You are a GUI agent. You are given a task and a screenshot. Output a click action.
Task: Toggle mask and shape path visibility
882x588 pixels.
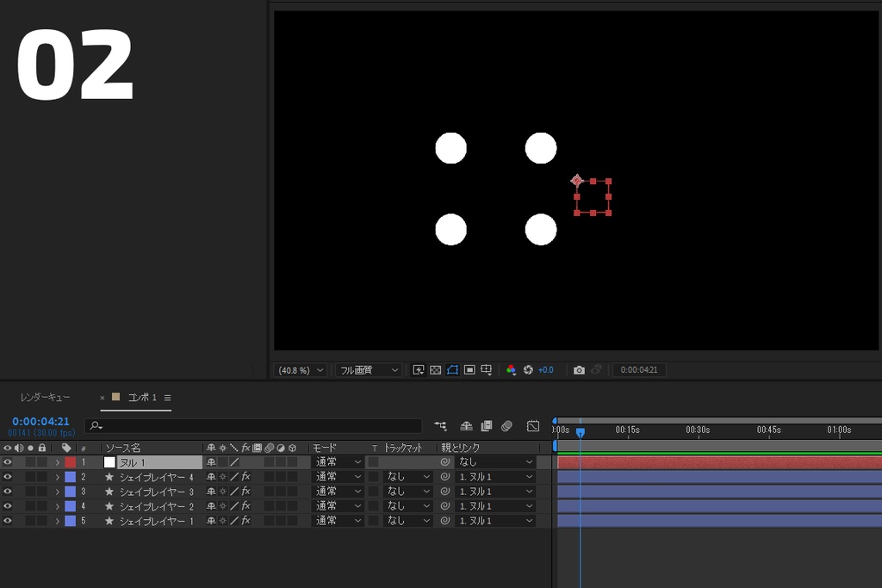click(453, 369)
